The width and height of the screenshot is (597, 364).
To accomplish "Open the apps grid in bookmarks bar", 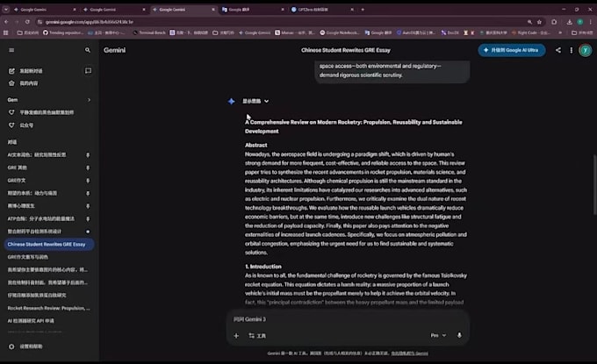I will (x=6, y=32).
